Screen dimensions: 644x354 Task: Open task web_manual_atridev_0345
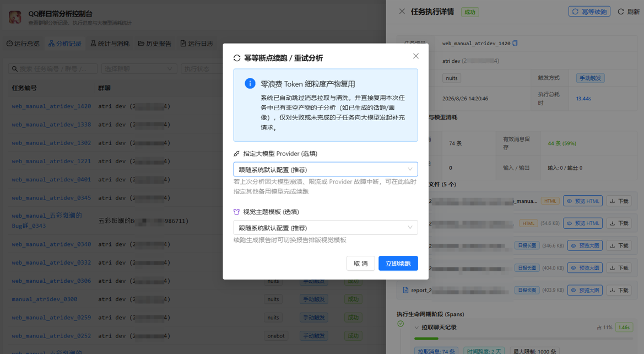click(51, 198)
